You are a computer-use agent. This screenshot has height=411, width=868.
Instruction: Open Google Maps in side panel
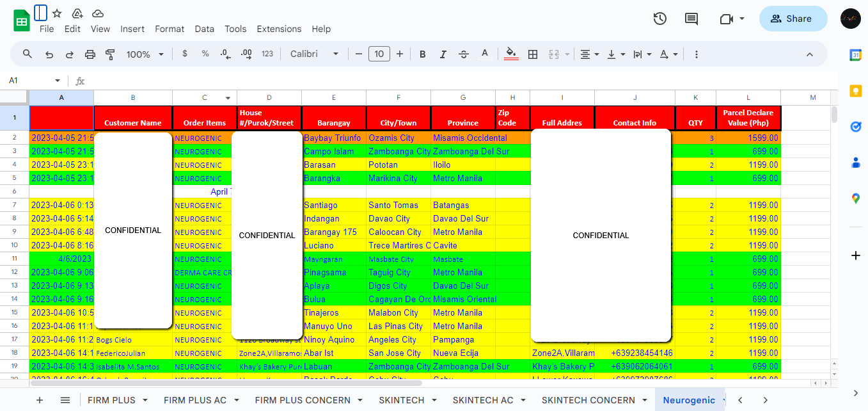tap(856, 198)
